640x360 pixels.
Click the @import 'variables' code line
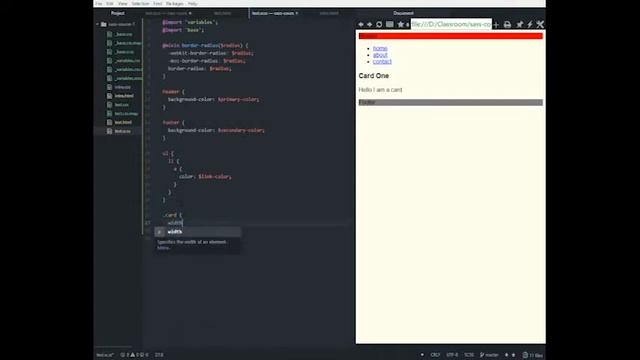(190, 22)
